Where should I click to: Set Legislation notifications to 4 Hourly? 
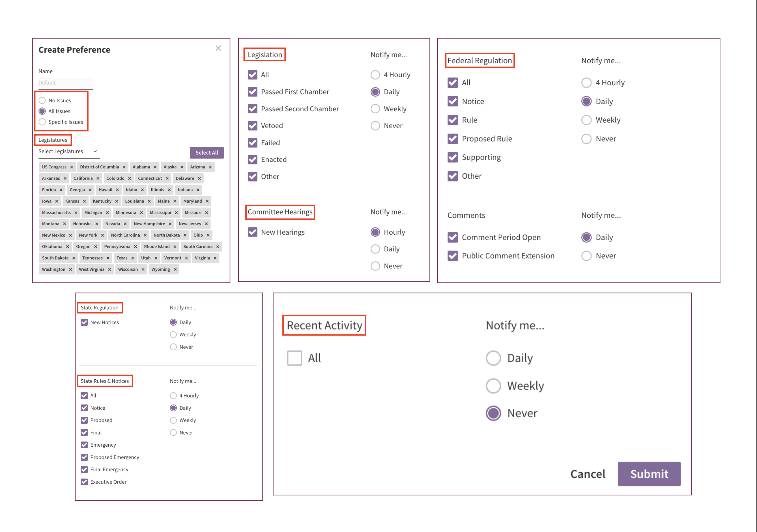tap(375, 75)
